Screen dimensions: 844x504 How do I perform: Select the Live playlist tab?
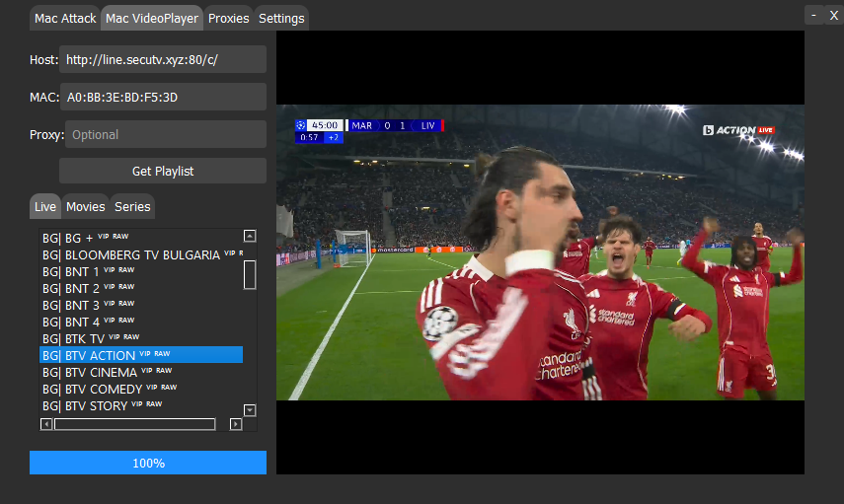(x=45, y=206)
